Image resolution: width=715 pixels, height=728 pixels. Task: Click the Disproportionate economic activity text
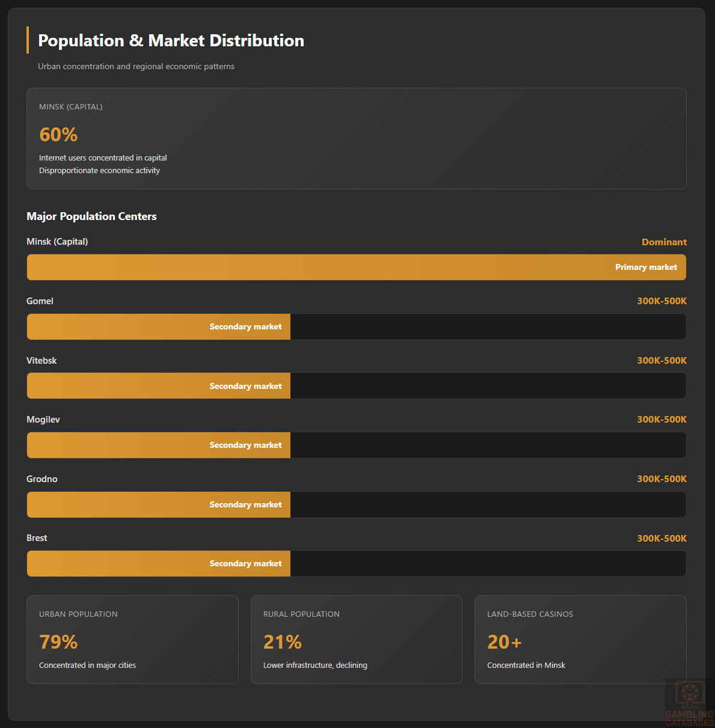pos(99,171)
